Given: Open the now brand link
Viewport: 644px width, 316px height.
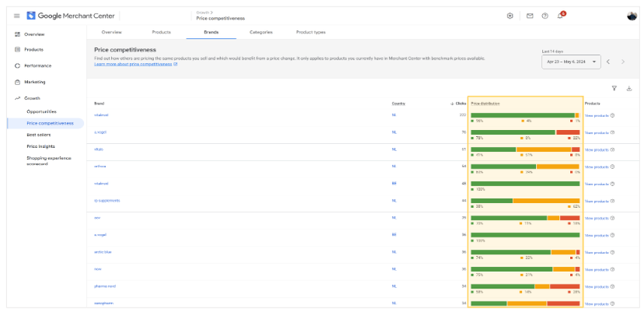Looking at the screenshot, I should [x=97, y=269].
